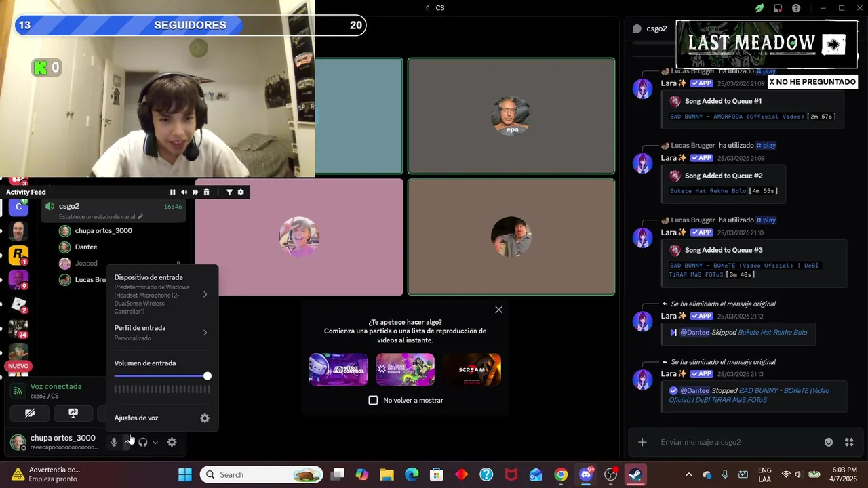Screen dimensions: 868x488
Task: Open server icon with 74 badge
Action: tap(18, 329)
